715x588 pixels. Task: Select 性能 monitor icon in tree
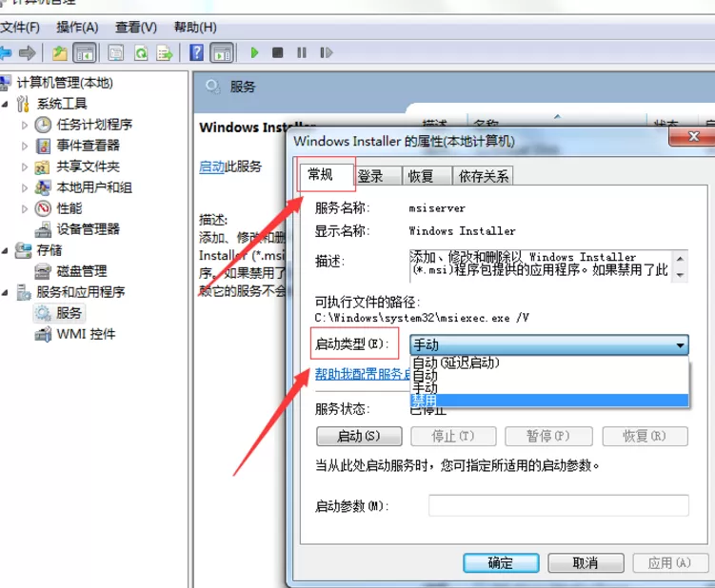[43, 208]
